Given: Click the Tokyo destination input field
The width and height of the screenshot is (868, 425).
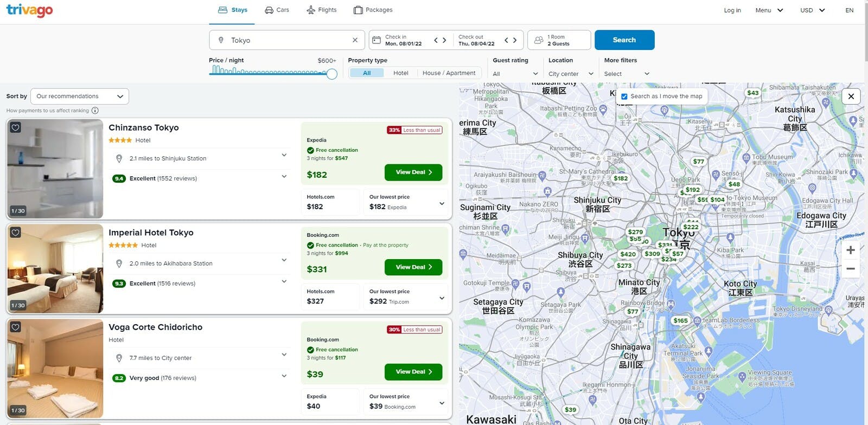Looking at the screenshot, I should coord(288,40).
